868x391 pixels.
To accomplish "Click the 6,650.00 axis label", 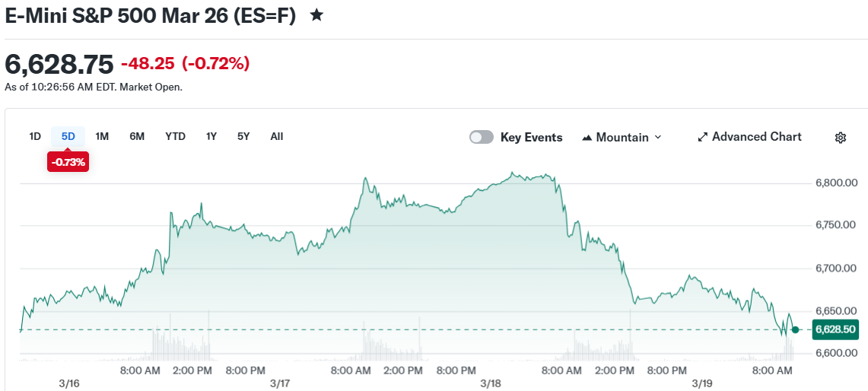I will (x=837, y=311).
